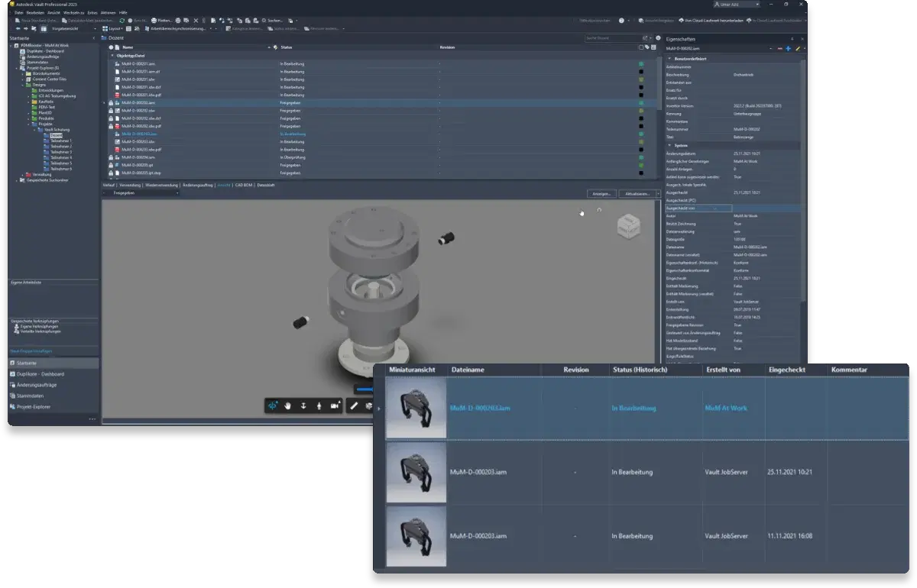Open the Aktionen menu

[108, 13]
